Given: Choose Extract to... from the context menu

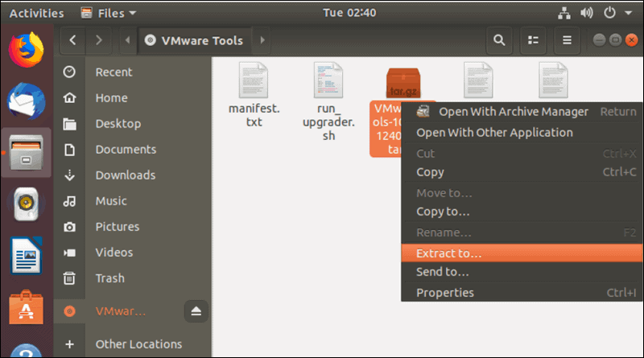Looking at the screenshot, I should [522, 253].
